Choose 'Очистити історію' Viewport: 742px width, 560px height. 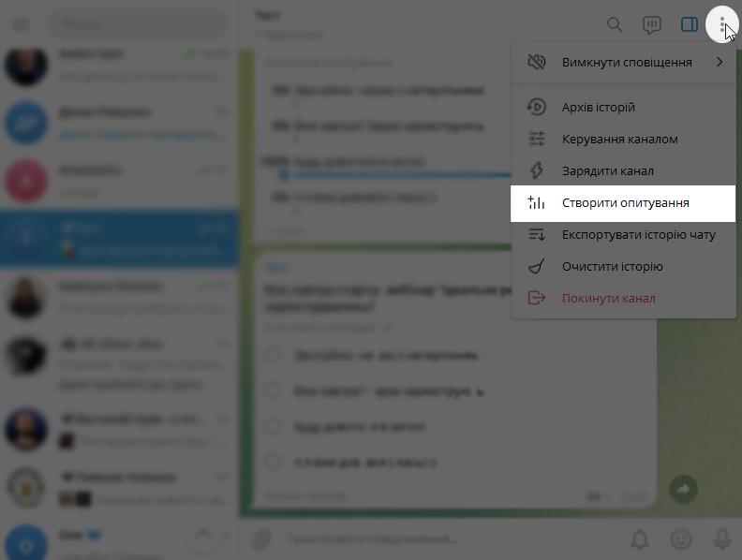coord(623,266)
